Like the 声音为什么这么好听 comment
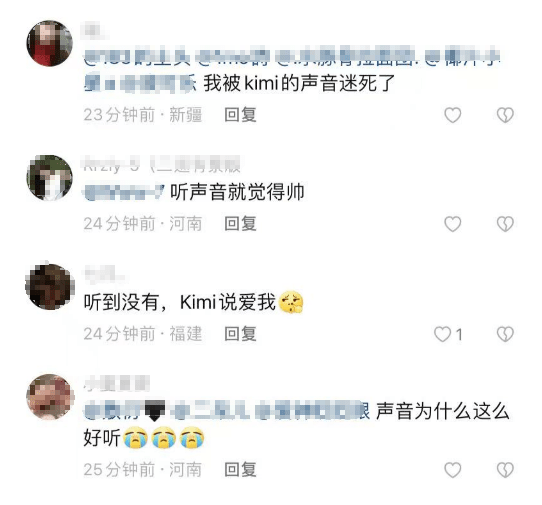Viewport: 542px width, 505px height. [x=452, y=470]
